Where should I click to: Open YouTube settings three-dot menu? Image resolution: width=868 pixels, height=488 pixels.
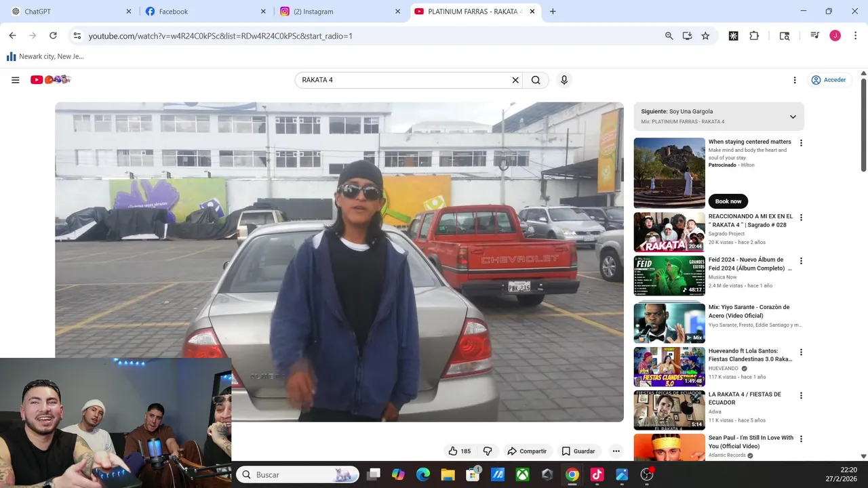[795, 80]
